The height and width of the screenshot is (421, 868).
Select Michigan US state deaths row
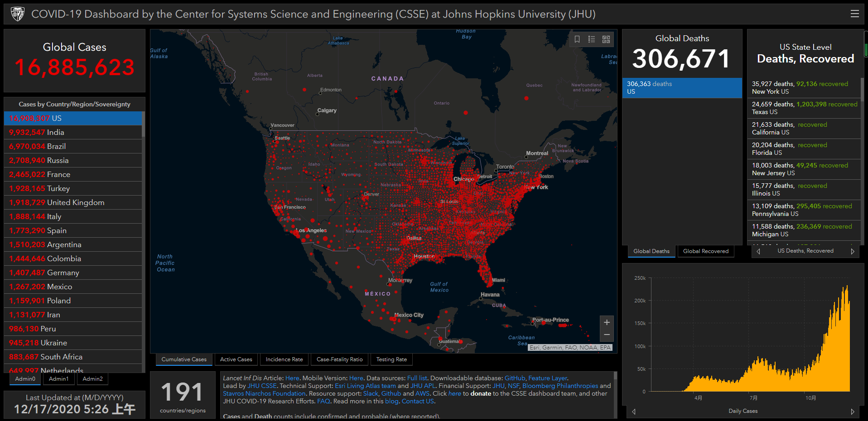tap(804, 230)
